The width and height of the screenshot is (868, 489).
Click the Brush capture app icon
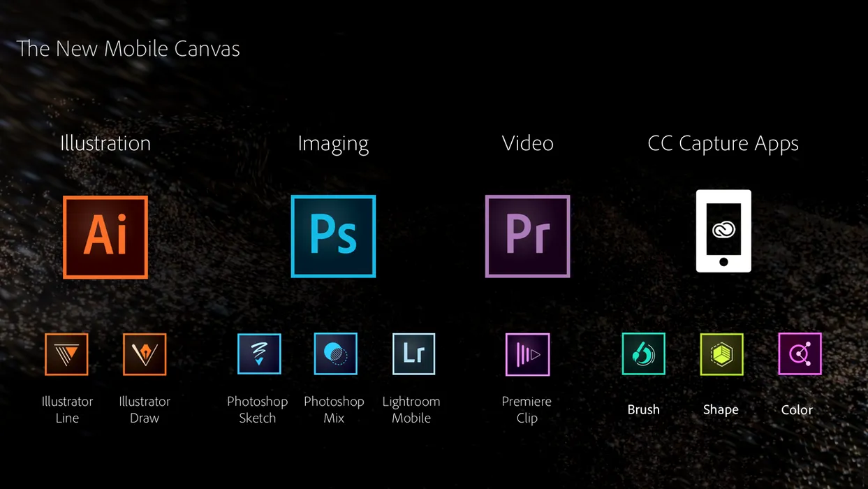click(x=643, y=354)
